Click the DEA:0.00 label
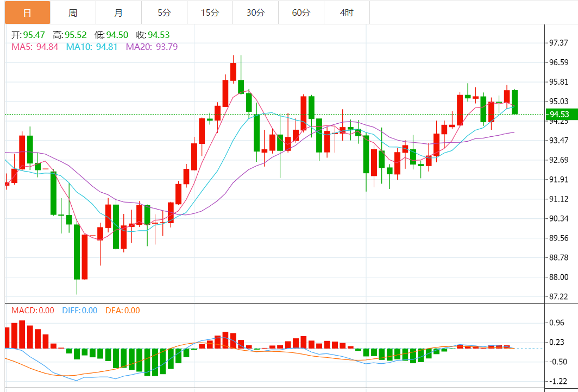578x392 pixels. 123,311
